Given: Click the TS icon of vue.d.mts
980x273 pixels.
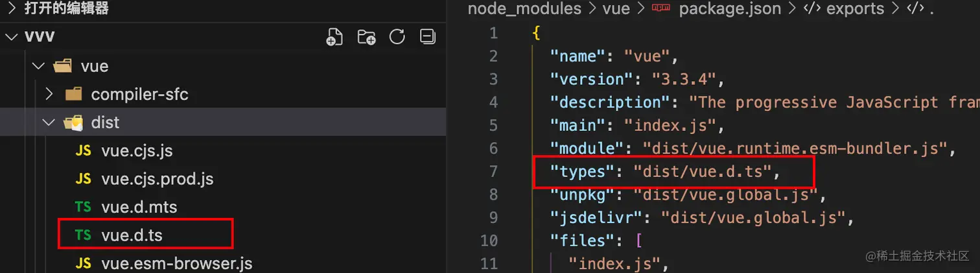Looking at the screenshot, I should [x=83, y=207].
